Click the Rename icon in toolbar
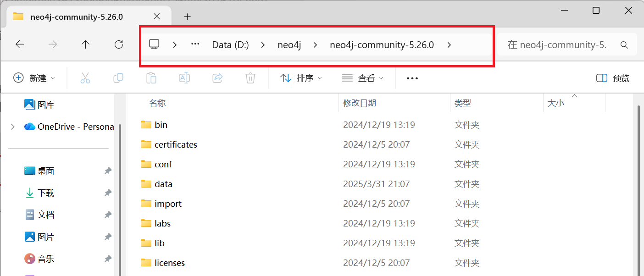The width and height of the screenshot is (644, 276). [184, 78]
